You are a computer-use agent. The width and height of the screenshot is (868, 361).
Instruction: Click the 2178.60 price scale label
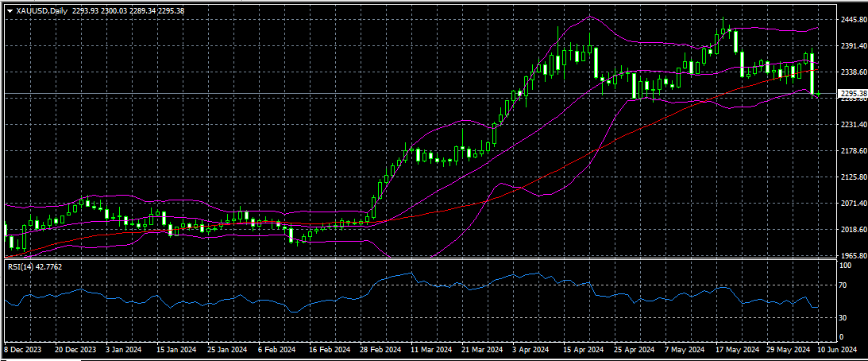(854, 151)
